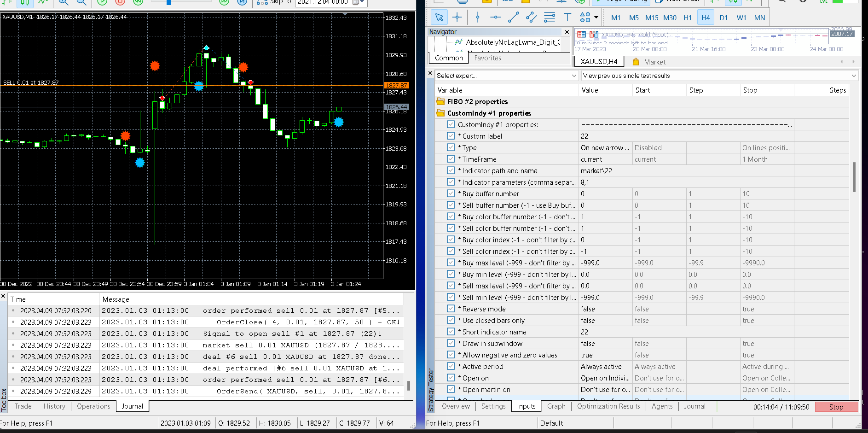Switch chart timeframe to D1
The height and width of the screenshot is (433, 868).
[723, 18]
